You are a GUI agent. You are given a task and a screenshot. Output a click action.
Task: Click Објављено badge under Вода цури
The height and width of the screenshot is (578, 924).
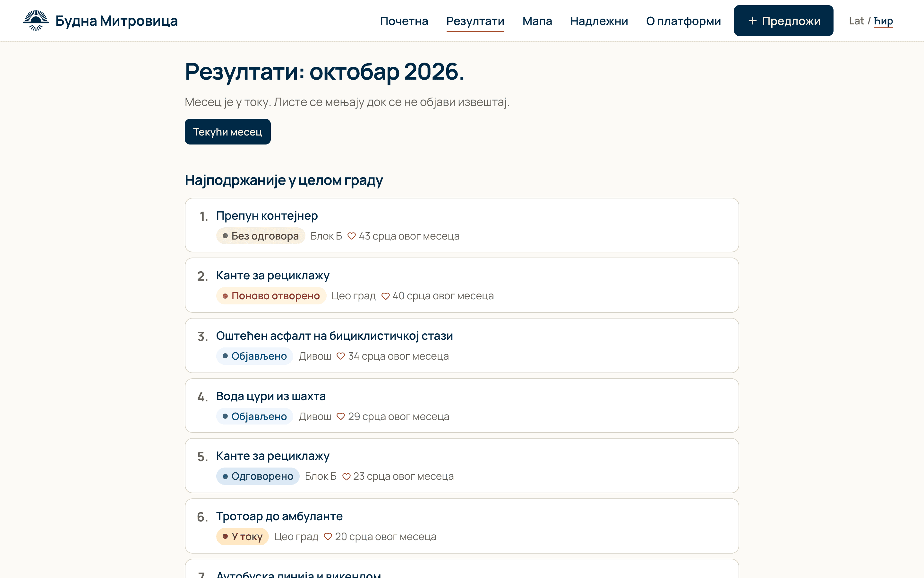pos(255,416)
